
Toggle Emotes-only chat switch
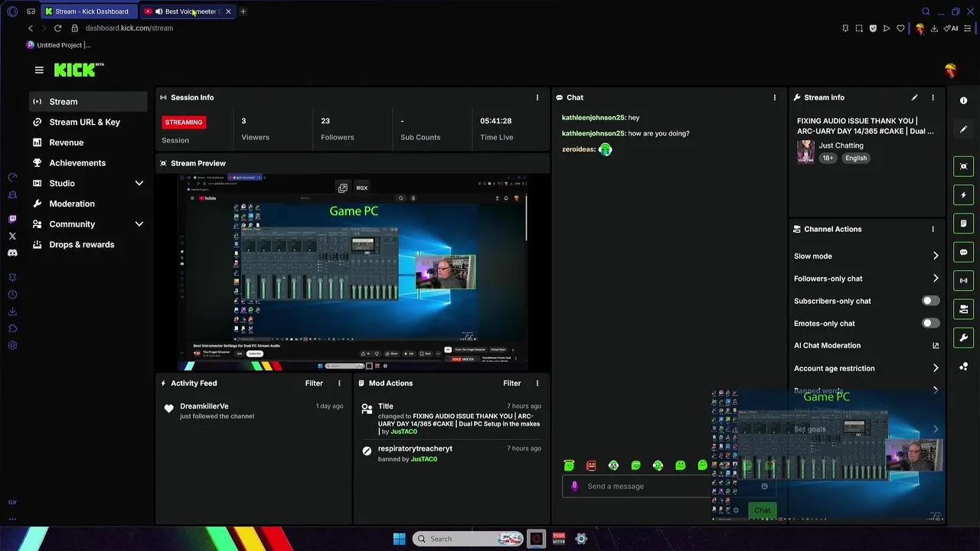pos(930,323)
